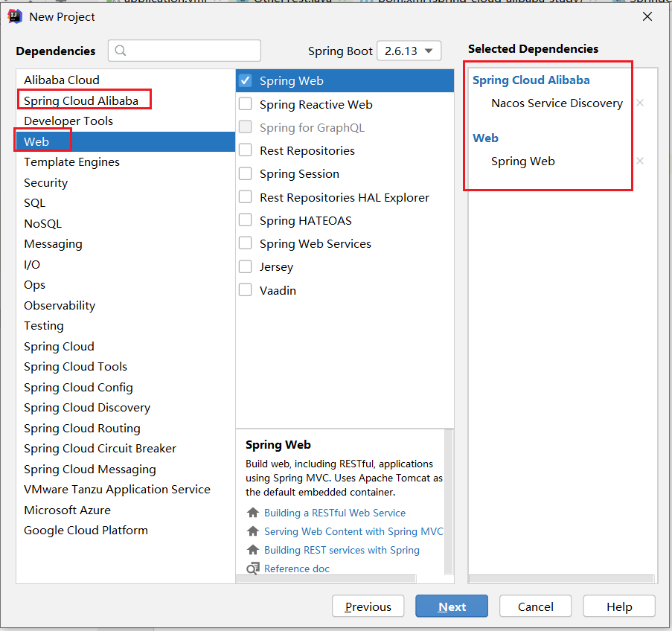Click the Previous button
The image size is (672, 631).
368,606
